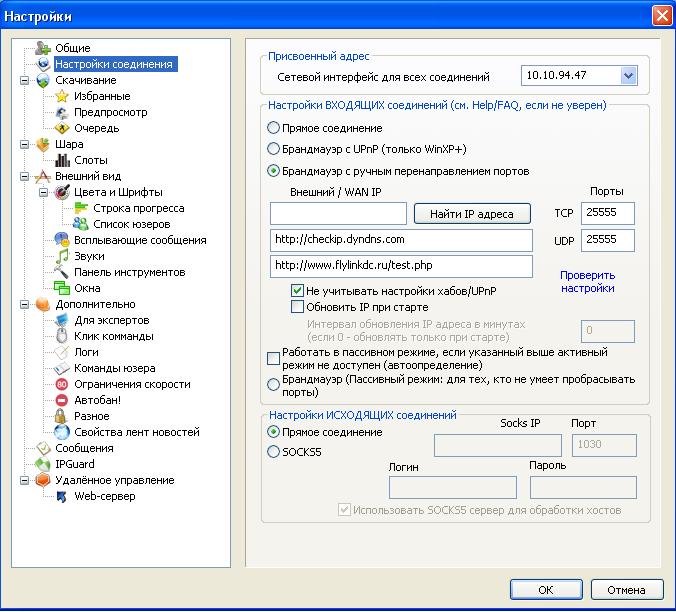Click the TCP port field
Viewport: 676px width, 612px height.
point(607,213)
